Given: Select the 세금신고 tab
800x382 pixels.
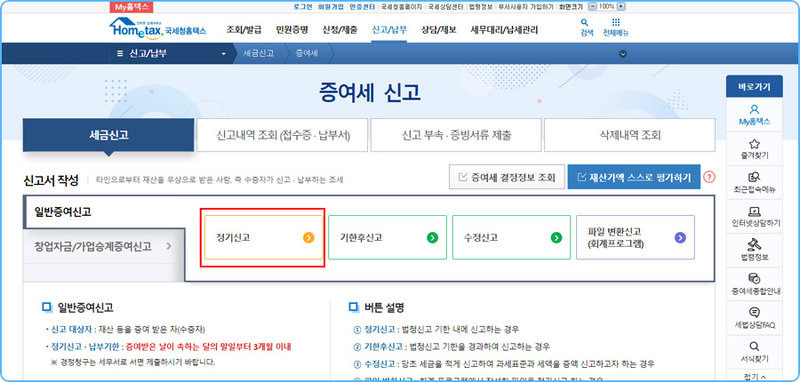Looking at the screenshot, I should pyautogui.click(x=108, y=135).
